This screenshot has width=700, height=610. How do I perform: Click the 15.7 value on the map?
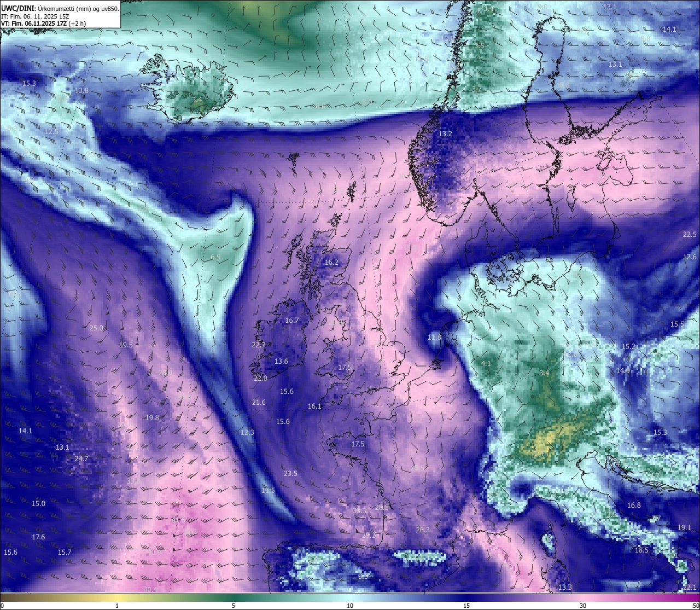(65, 553)
